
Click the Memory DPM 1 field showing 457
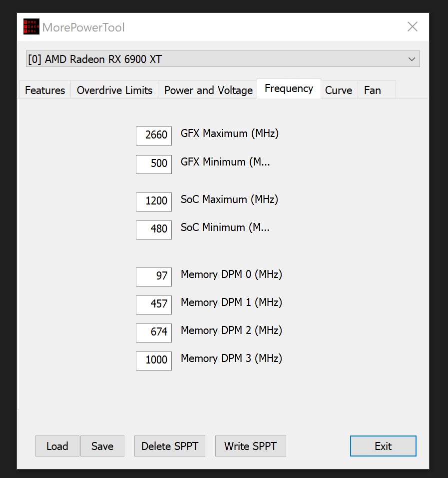(154, 305)
